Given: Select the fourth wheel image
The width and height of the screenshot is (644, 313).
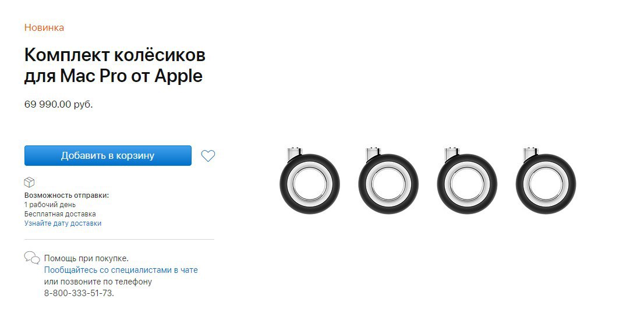Looking at the screenshot, I should point(546,180).
